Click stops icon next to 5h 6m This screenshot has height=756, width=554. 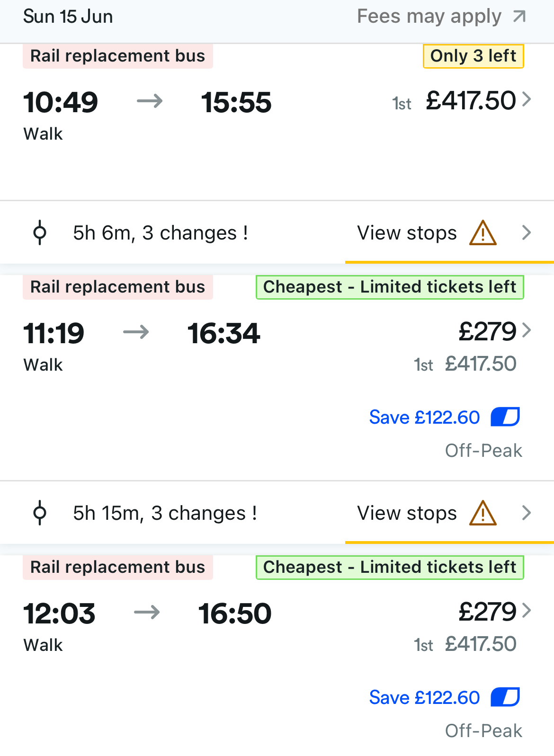tap(40, 233)
